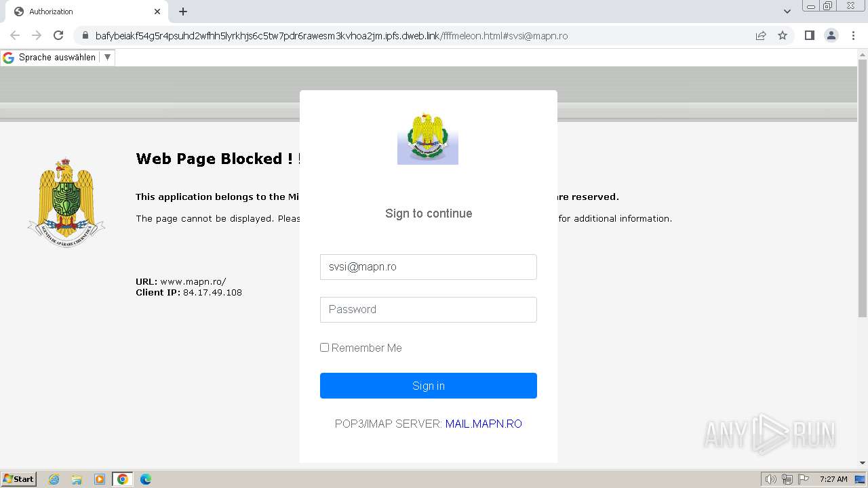Select the Authorization tab
868x488 pixels.
point(87,12)
